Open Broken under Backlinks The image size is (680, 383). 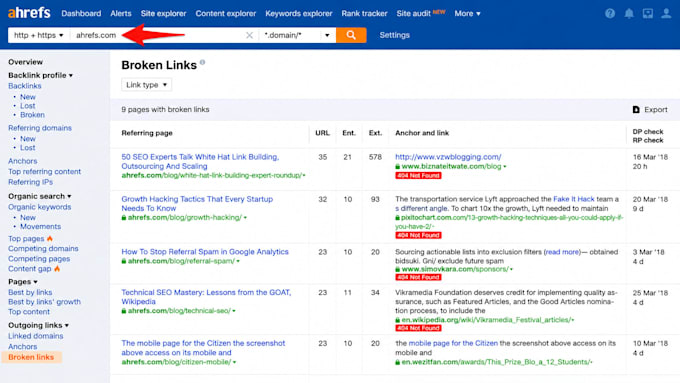[32, 115]
